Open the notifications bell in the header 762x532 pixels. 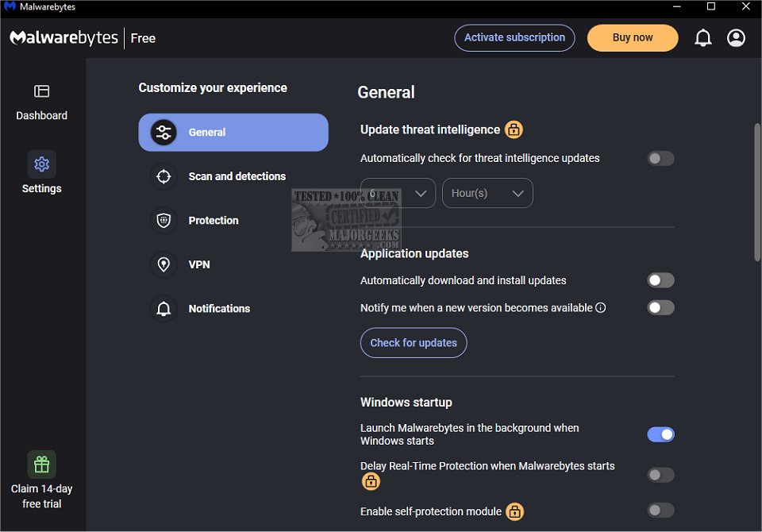(x=702, y=38)
